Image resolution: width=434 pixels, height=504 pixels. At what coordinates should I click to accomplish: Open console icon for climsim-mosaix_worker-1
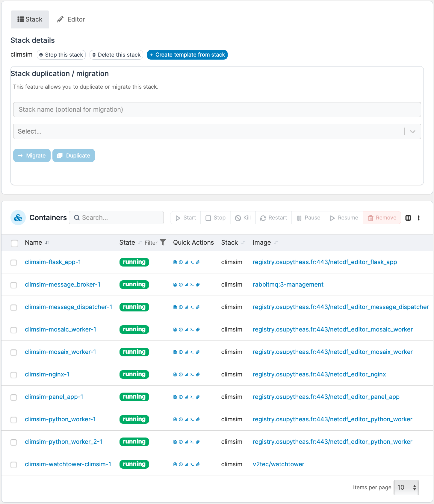point(192,352)
